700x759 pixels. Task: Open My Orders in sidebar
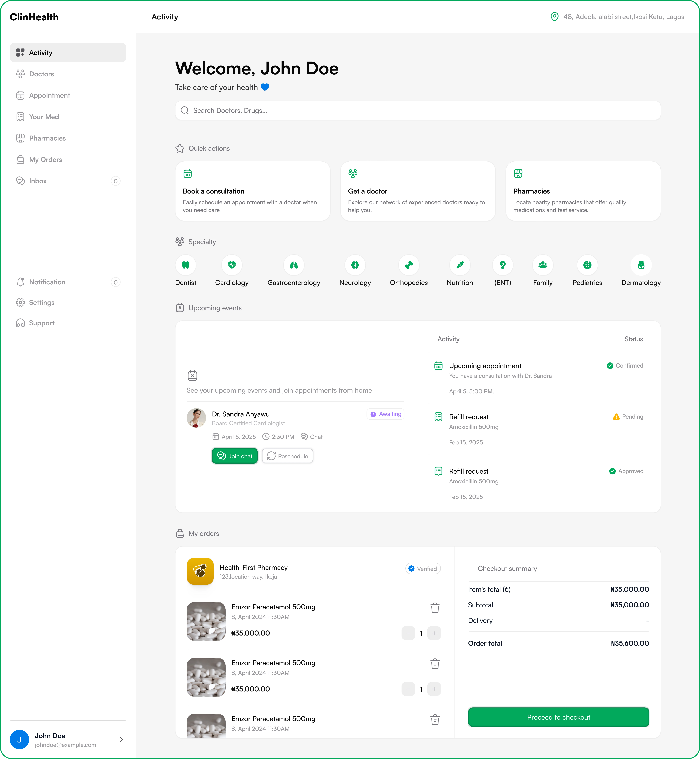45,159
